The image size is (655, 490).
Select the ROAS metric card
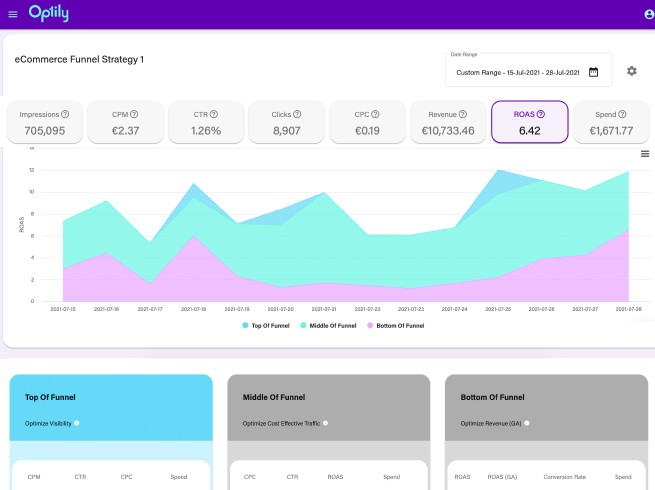[530, 122]
